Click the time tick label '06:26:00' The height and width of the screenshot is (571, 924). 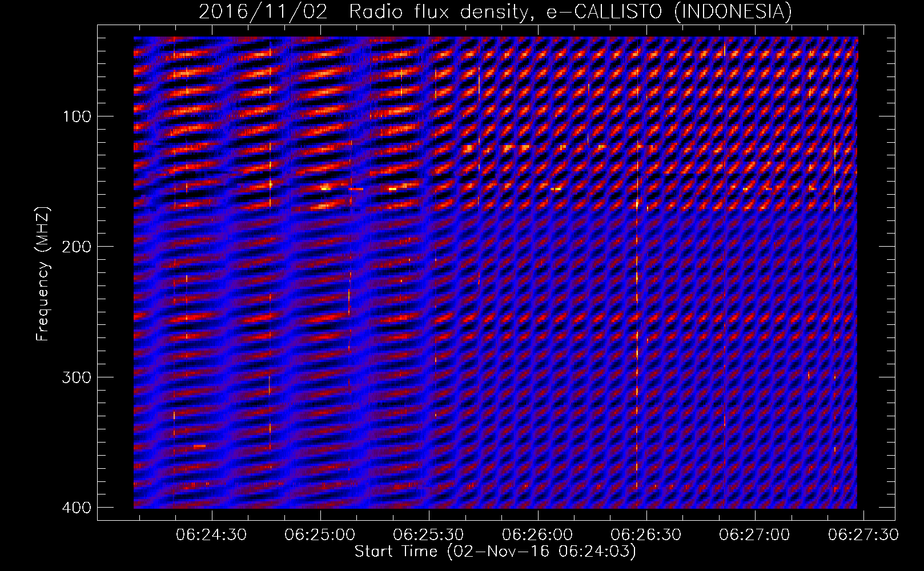[x=537, y=535]
